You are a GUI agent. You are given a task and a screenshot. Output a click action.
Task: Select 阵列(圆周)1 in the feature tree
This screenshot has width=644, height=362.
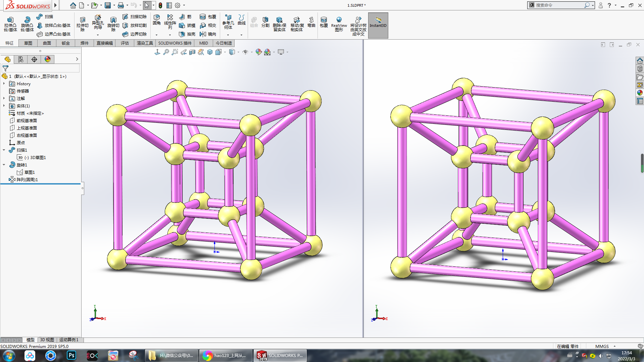point(23,179)
